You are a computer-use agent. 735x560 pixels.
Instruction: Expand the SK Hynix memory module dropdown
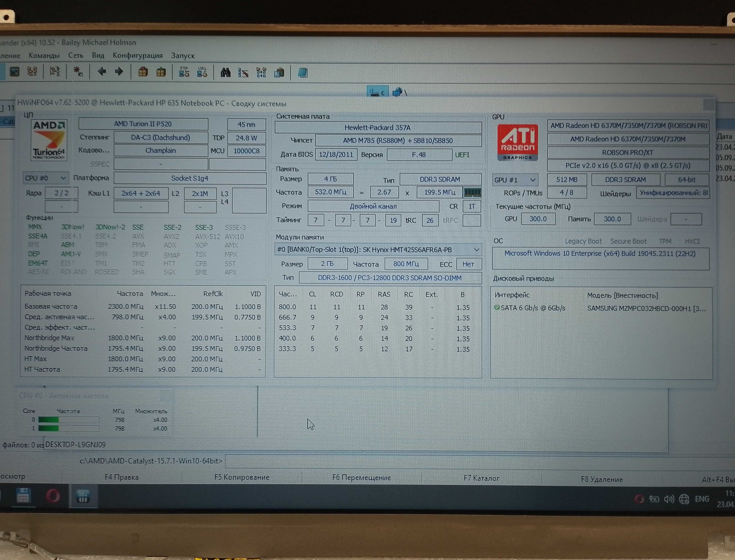[378, 250]
